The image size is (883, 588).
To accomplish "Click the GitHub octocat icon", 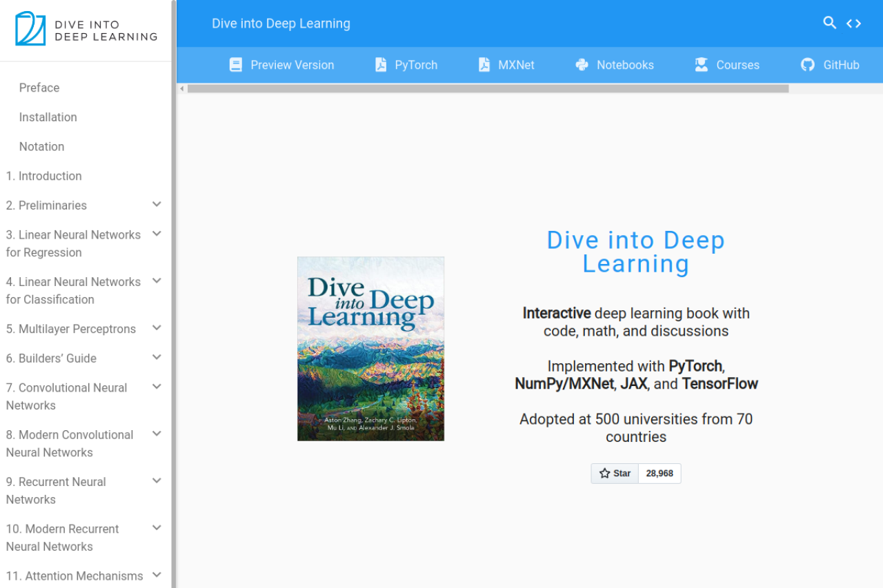I will click(808, 65).
